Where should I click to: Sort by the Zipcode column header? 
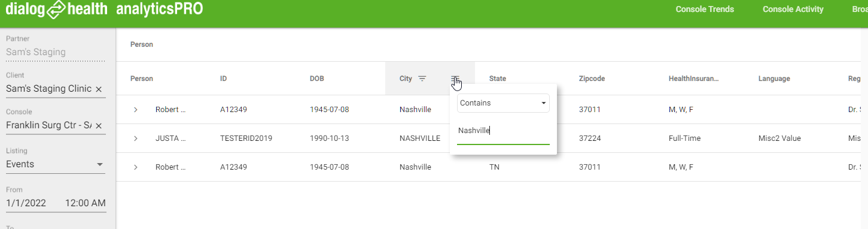[x=592, y=79]
